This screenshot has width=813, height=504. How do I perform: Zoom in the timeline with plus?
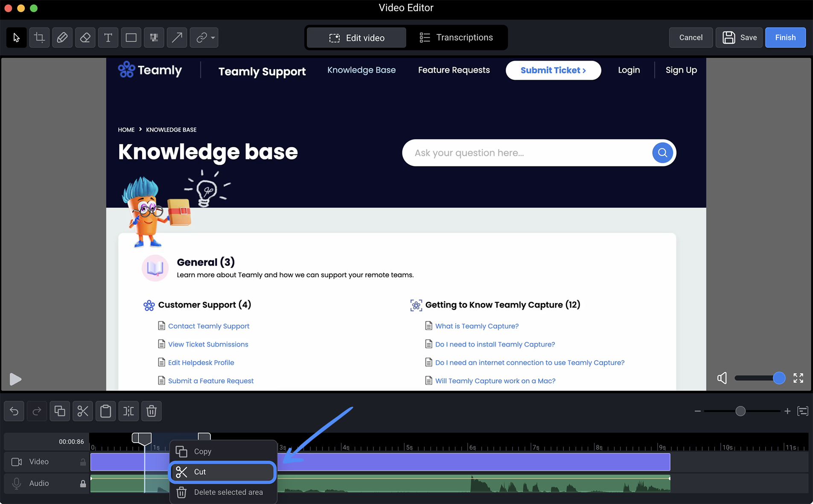(x=787, y=411)
